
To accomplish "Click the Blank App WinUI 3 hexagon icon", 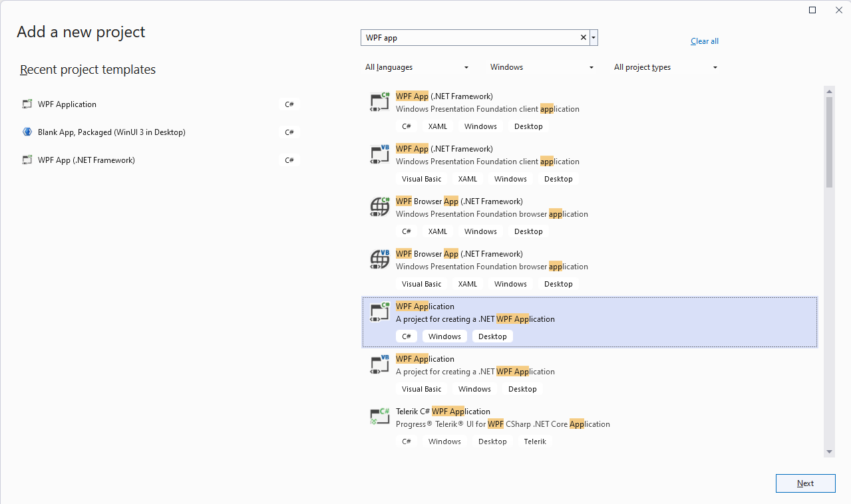I will pos(27,132).
